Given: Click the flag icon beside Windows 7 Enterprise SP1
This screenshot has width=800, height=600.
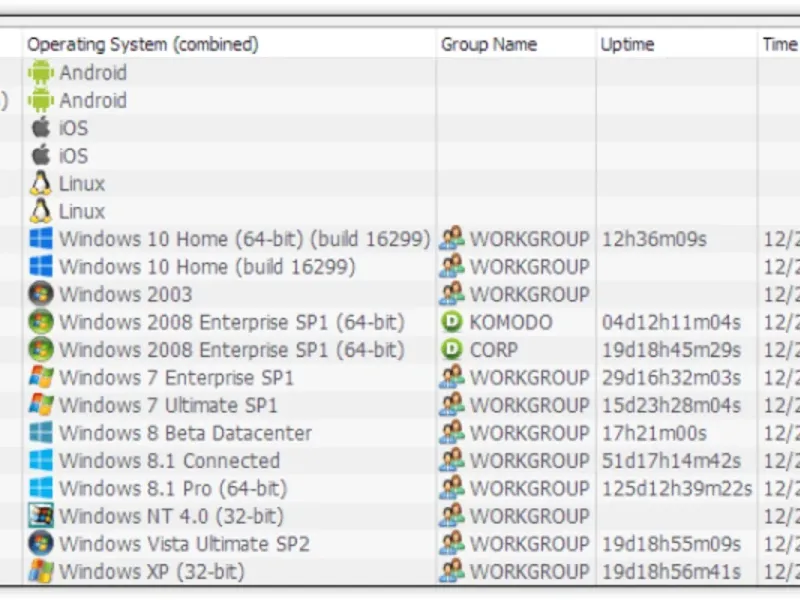Looking at the screenshot, I should point(41,378).
